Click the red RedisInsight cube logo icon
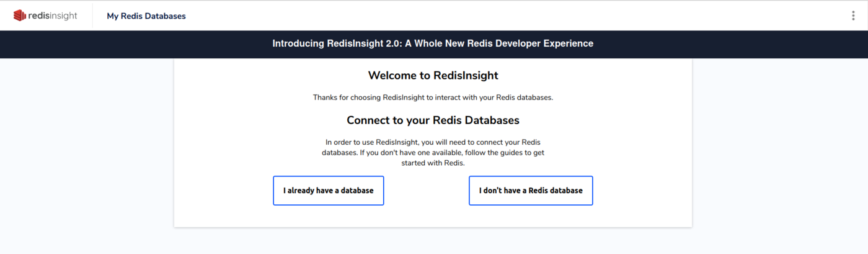 coord(20,16)
